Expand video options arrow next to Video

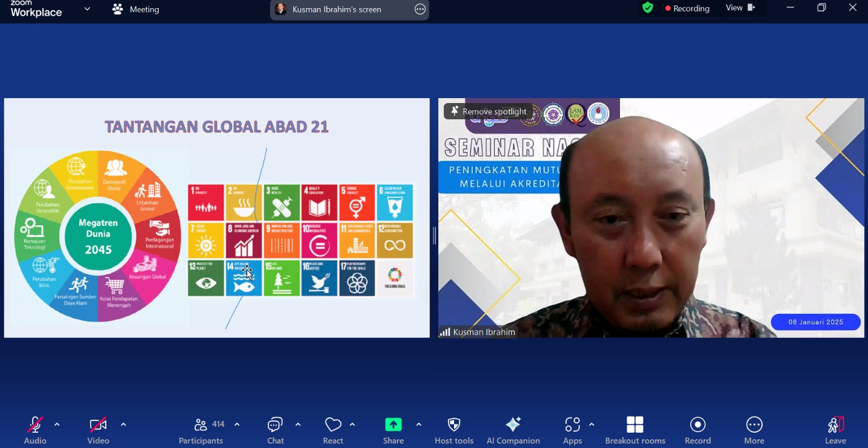coord(123,425)
